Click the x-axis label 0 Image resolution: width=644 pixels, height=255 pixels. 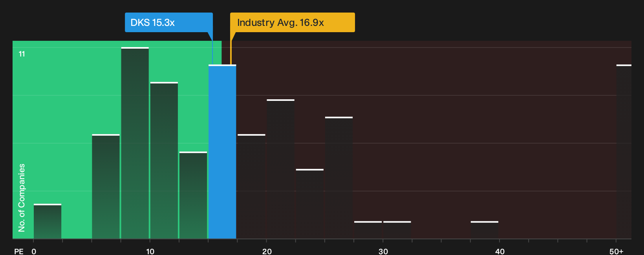pos(34,251)
